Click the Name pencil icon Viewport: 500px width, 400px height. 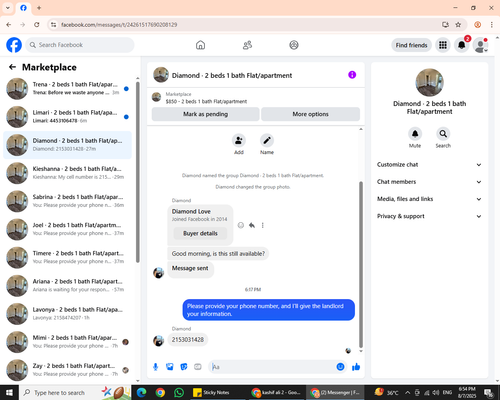pyautogui.click(x=267, y=141)
